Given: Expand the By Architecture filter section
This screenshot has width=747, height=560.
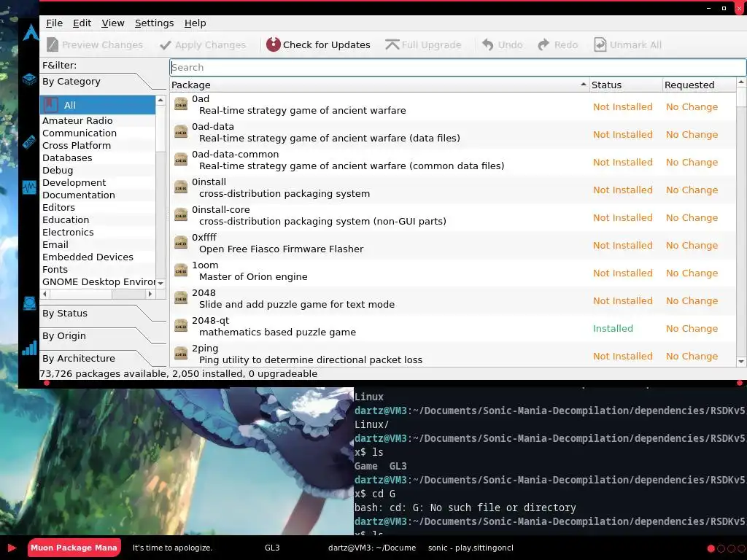Looking at the screenshot, I should click(x=102, y=358).
